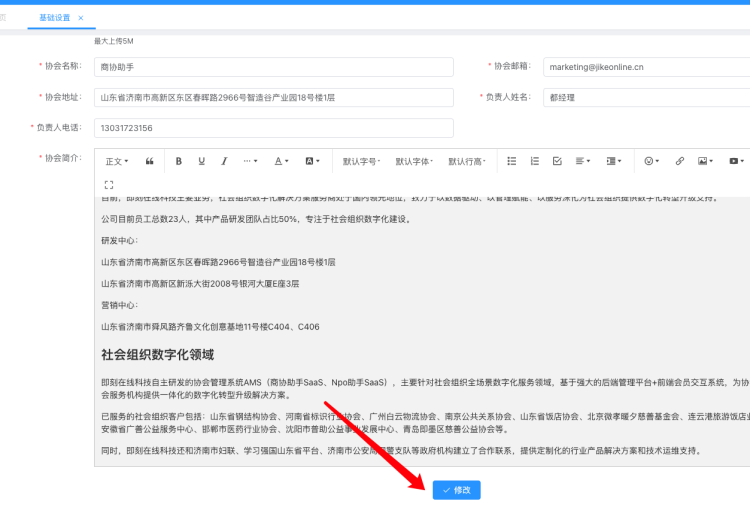Viewport: 750px width, 526px height.
Task: Open the 默认字体 font family dropdown
Action: tap(414, 161)
